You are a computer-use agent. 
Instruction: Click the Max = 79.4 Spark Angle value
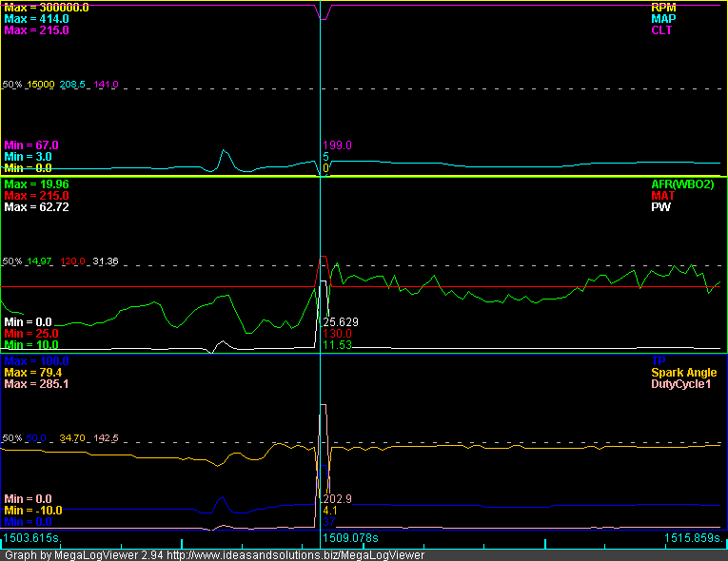[33, 373]
